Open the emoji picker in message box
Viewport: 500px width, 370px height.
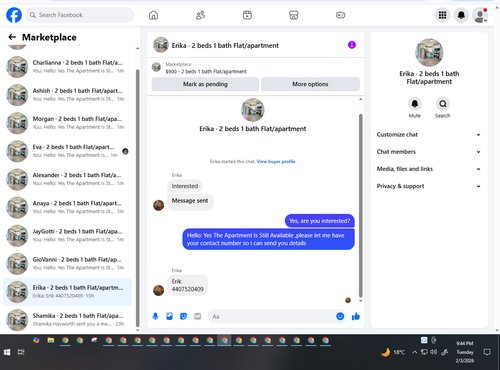coord(340,316)
